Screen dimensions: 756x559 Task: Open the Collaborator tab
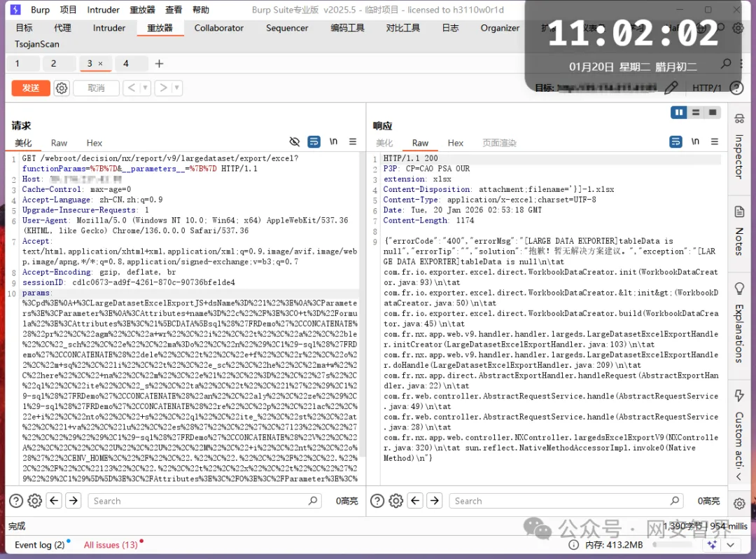click(219, 28)
